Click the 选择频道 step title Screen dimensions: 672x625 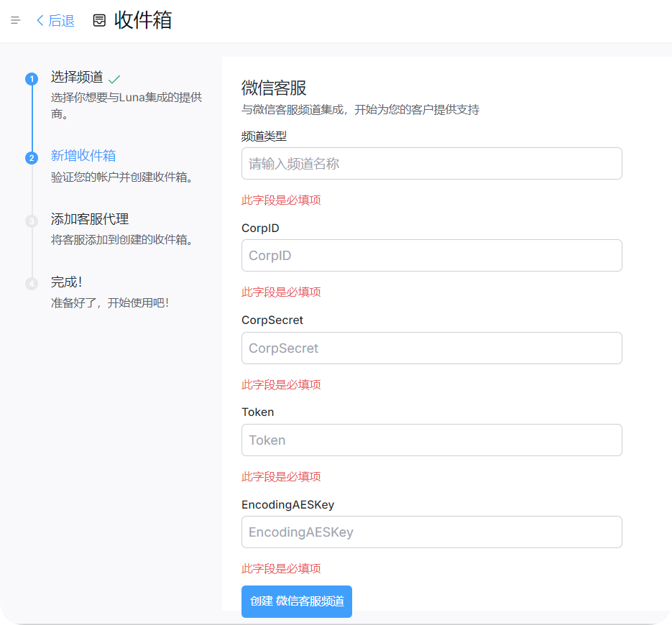tap(77, 77)
